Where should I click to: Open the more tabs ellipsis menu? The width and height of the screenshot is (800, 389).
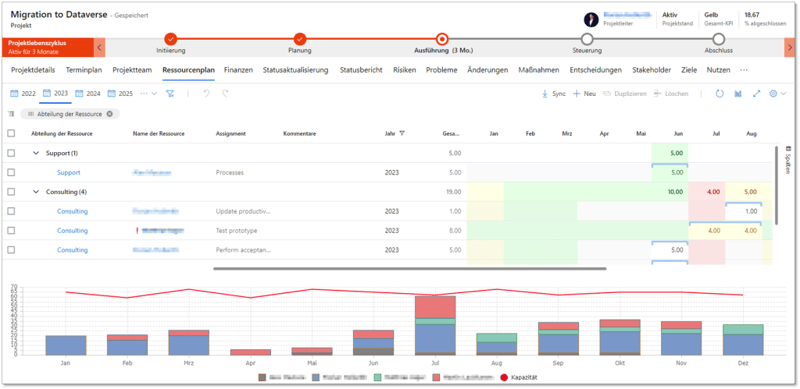744,70
